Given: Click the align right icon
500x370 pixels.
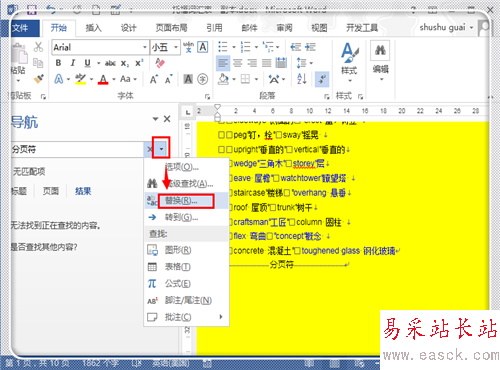Looking at the screenshot, I should [x=252, y=63].
